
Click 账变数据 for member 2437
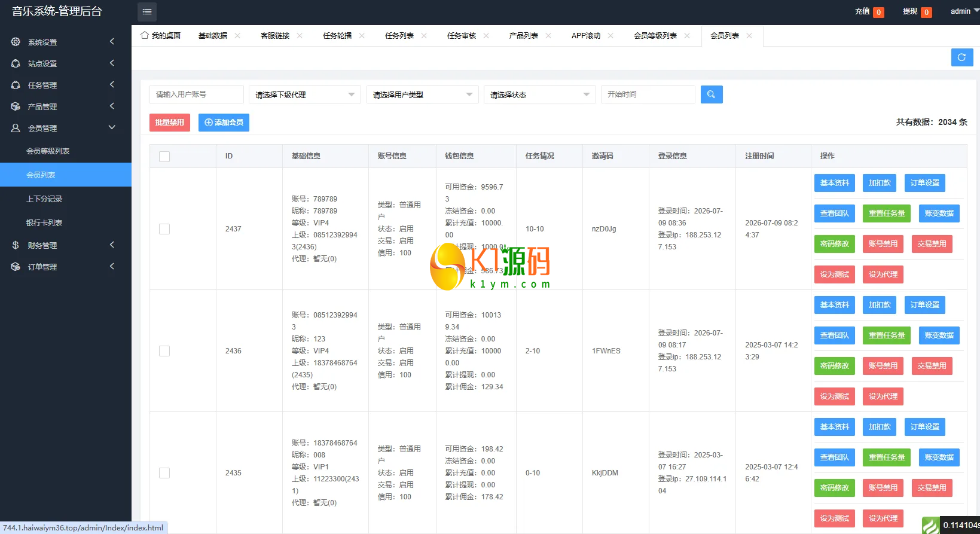click(939, 213)
